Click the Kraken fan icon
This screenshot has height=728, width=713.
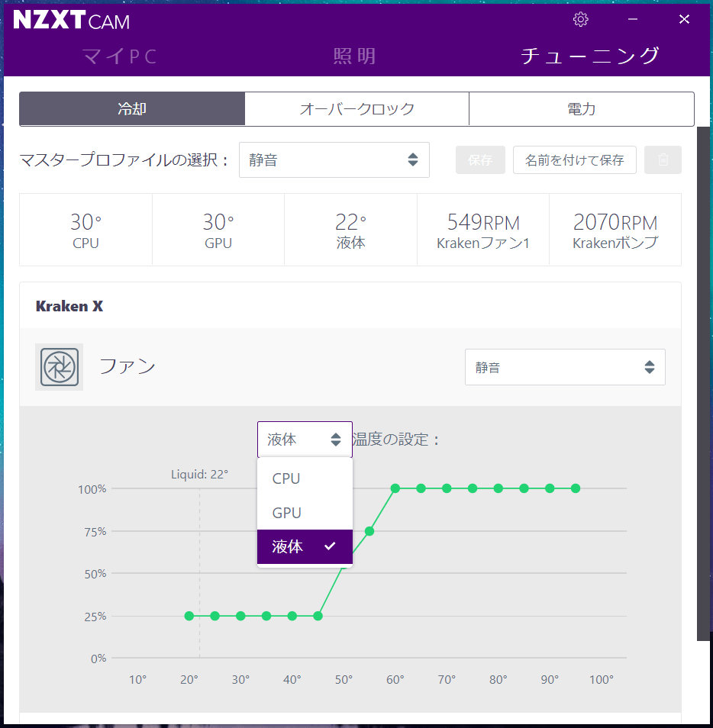(x=59, y=367)
